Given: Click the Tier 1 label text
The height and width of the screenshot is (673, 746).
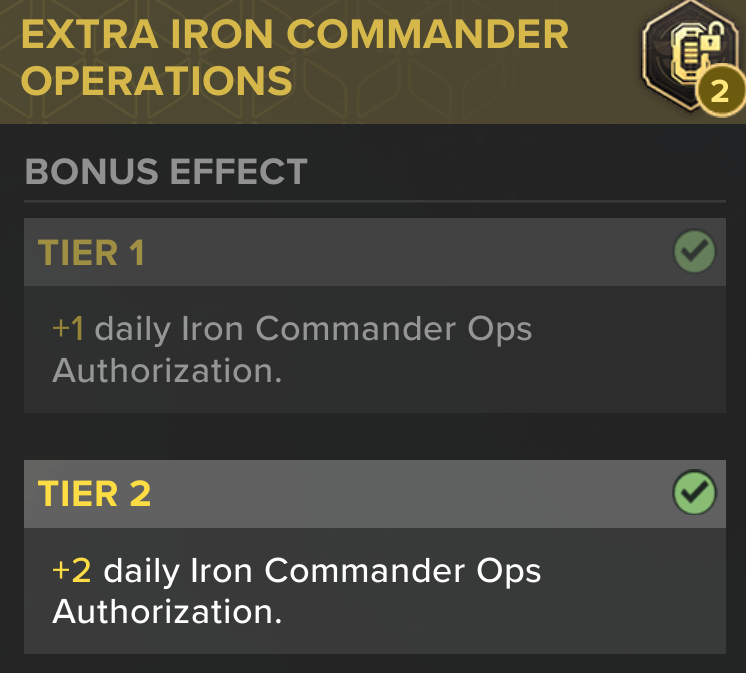Looking at the screenshot, I should (x=91, y=253).
